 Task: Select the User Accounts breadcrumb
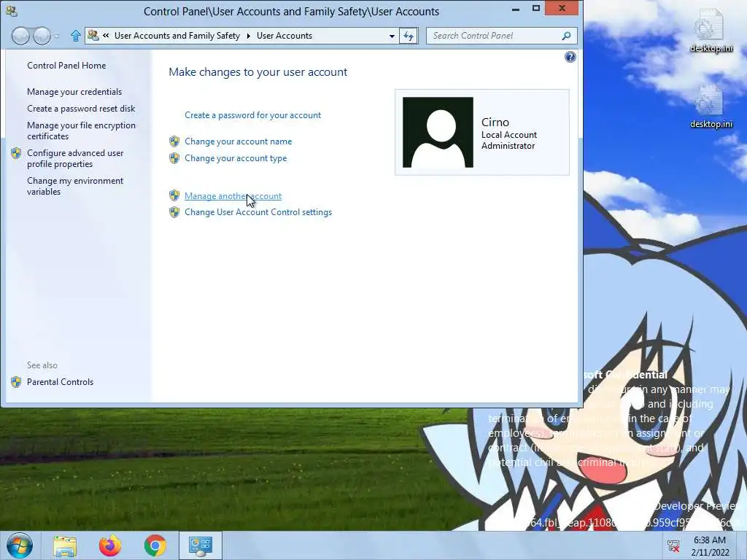pyautogui.click(x=285, y=36)
